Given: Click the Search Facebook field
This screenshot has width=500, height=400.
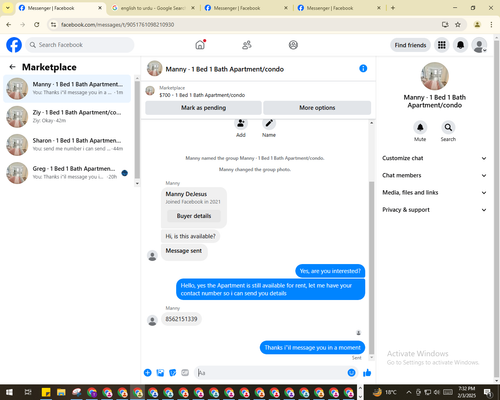Looking at the screenshot, I should tap(80, 45).
